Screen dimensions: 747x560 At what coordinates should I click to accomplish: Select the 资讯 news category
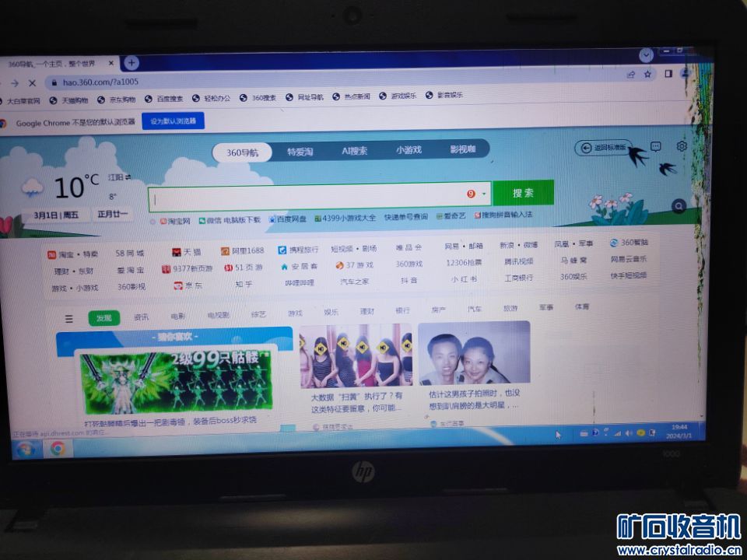point(141,317)
